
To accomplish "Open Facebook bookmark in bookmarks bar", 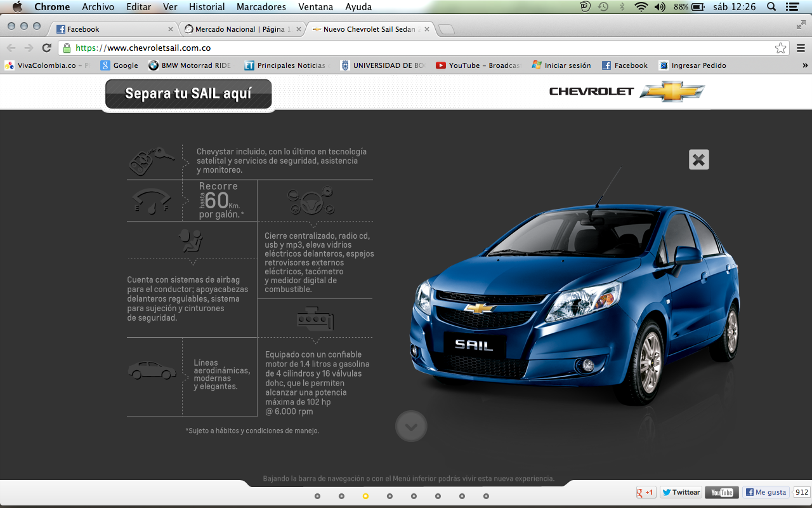I will pos(625,65).
